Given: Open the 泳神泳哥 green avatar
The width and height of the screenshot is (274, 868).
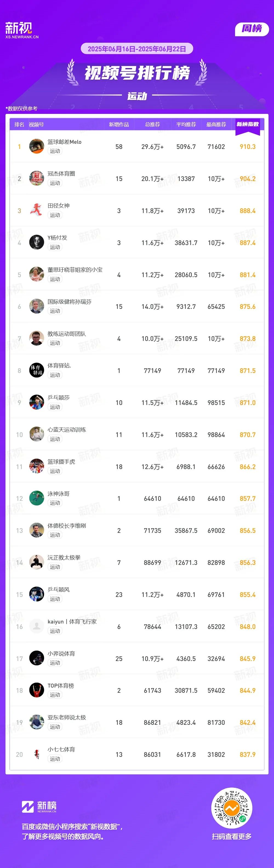Looking at the screenshot, I should point(37,498).
